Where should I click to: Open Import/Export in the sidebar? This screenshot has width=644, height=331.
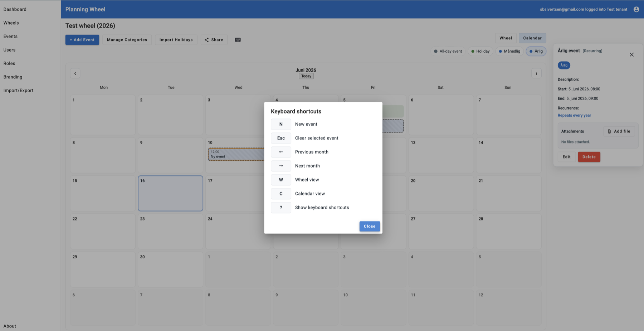(18, 91)
